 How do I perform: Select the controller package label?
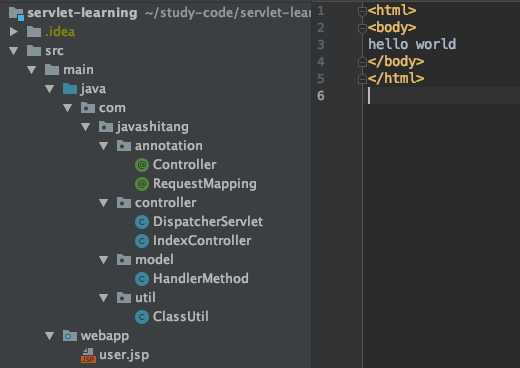tap(166, 203)
